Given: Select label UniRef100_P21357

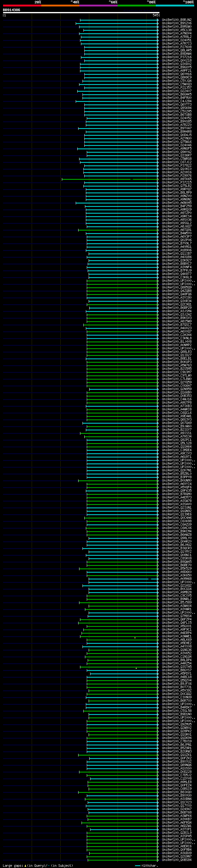Looking at the screenshot, I should coord(176,88).
